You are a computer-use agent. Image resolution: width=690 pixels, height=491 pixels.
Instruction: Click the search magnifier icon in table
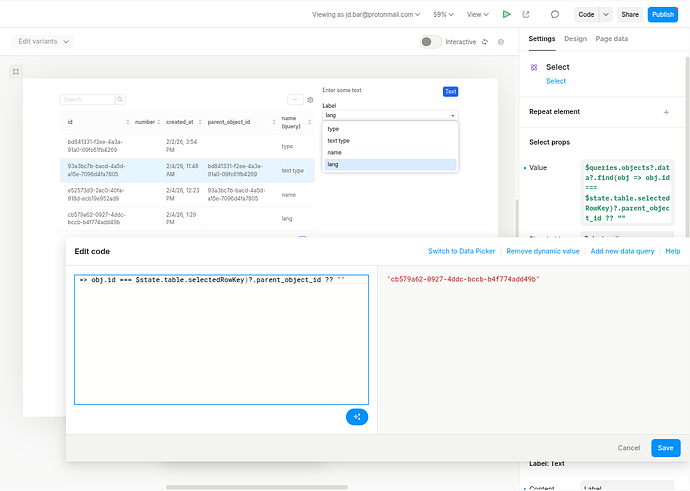pos(120,100)
